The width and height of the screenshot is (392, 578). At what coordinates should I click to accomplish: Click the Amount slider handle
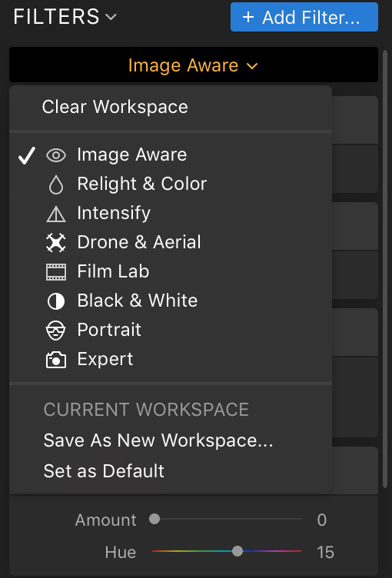click(154, 519)
